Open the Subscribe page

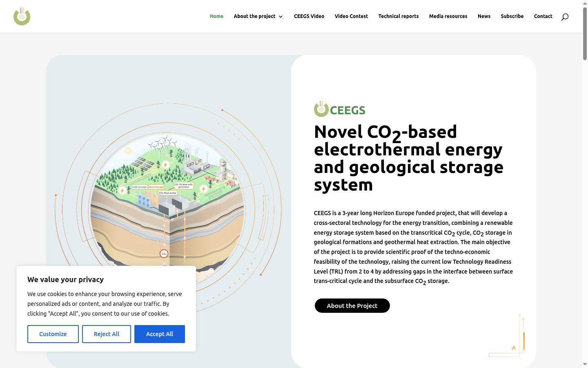pyautogui.click(x=512, y=16)
